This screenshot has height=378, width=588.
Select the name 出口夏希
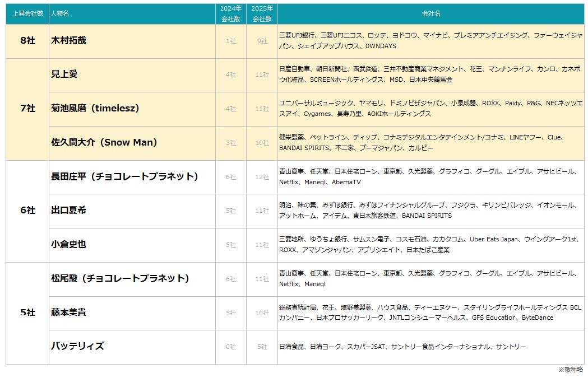coord(69,211)
